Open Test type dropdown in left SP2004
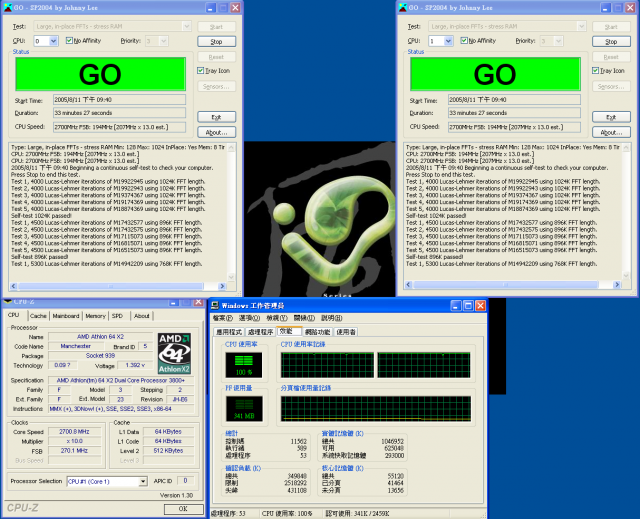 click(187, 27)
